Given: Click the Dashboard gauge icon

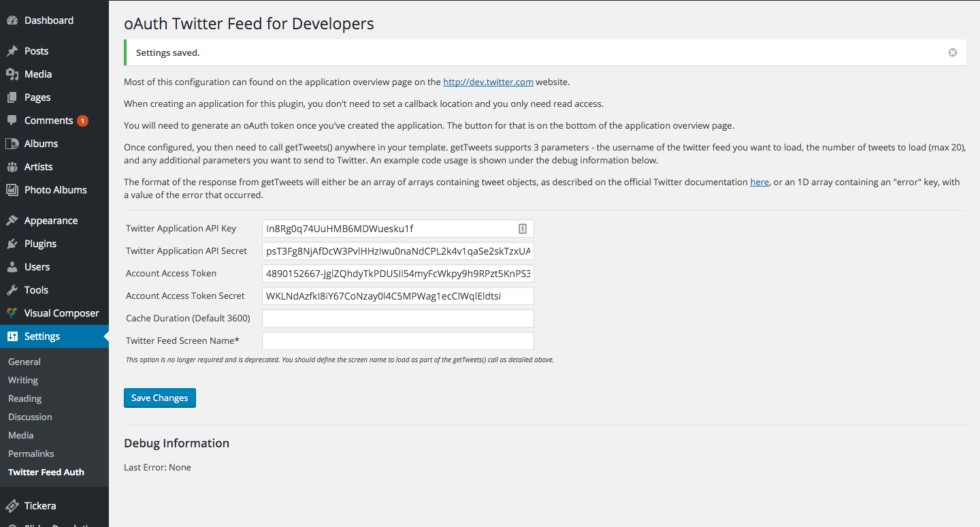Looking at the screenshot, I should 12,20.
